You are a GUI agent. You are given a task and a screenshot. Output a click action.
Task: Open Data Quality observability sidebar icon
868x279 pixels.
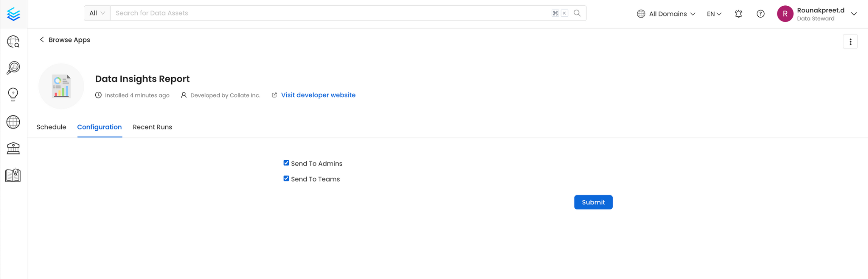pyautogui.click(x=13, y=68)
